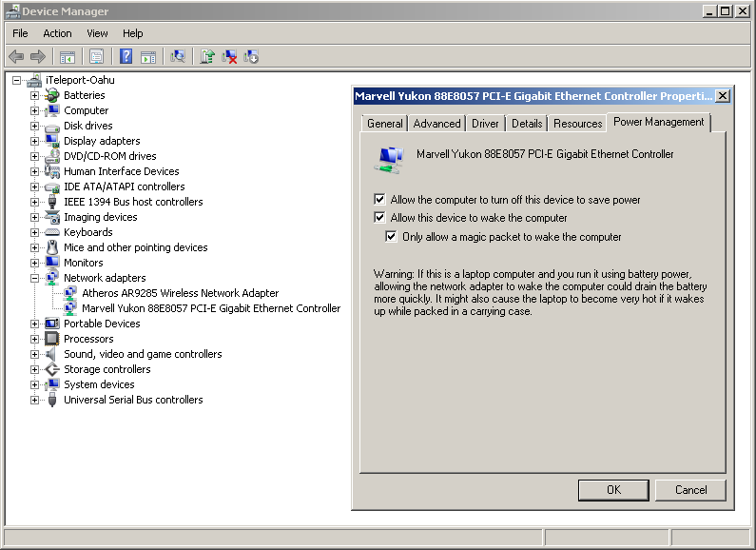Expand the IDE ATA/ATAPI controllers node

pos(34,187)
